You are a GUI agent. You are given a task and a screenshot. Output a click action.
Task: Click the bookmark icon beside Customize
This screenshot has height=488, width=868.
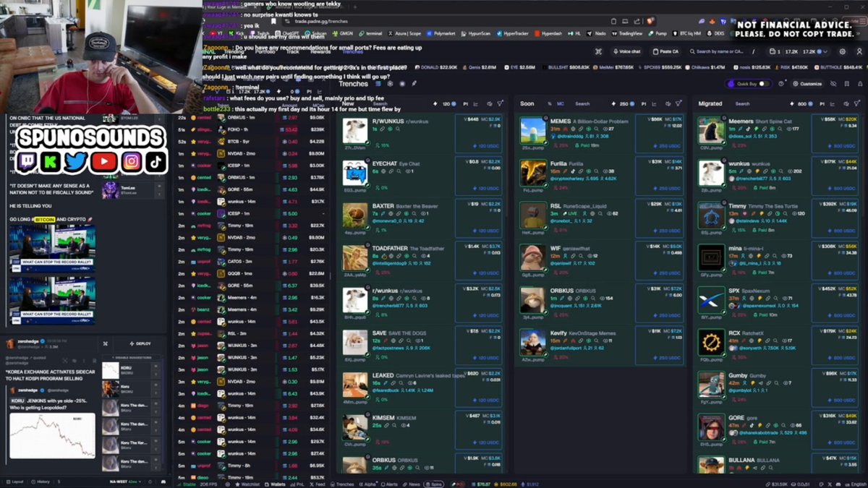846,84
